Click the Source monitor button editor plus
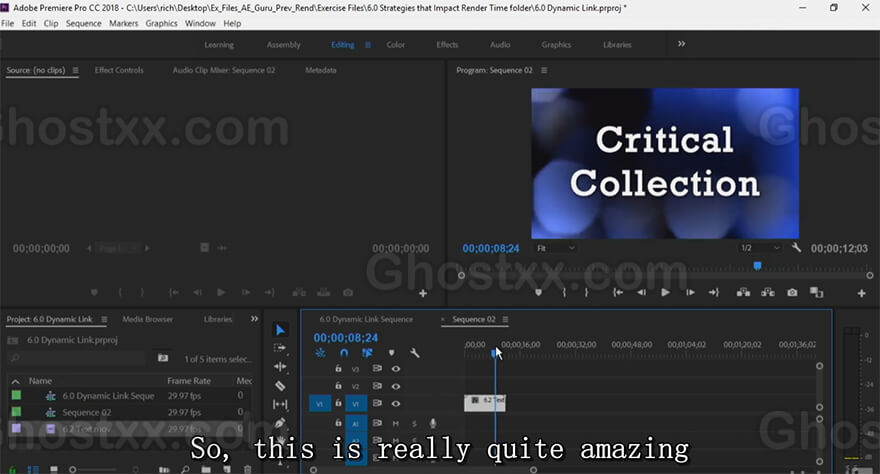Screen dimensions: 880x474 tap(423, 293)
